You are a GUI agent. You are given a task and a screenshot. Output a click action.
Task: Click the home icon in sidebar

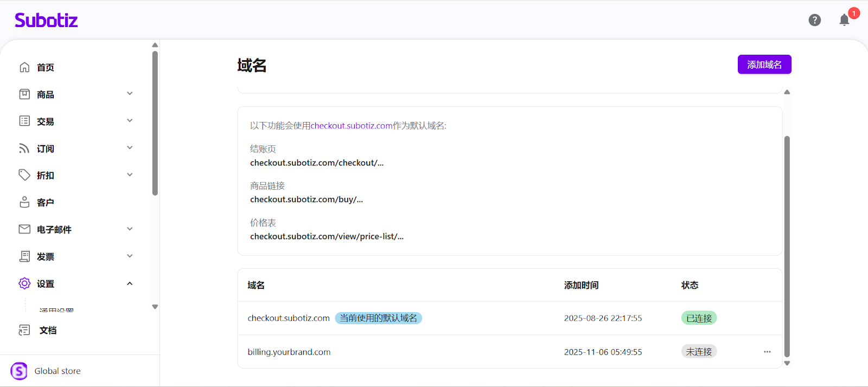pyautogui.click(x=24, y=67)
